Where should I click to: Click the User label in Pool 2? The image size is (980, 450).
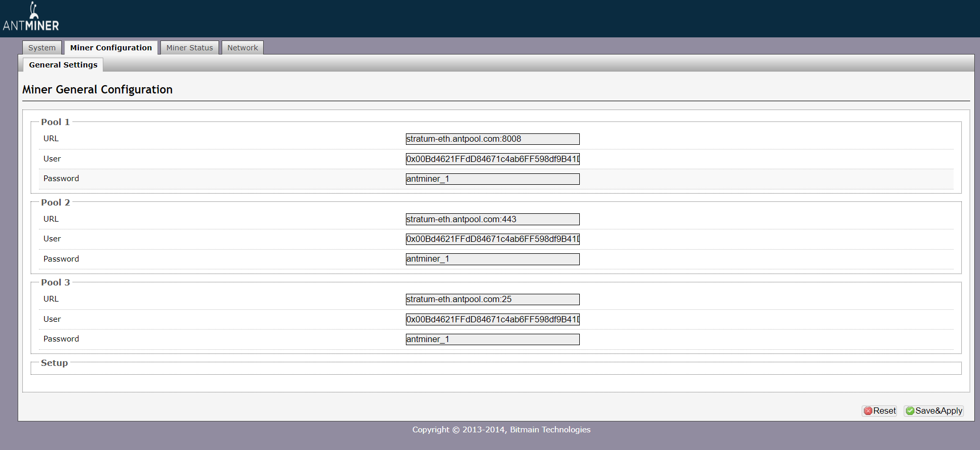(52, 239)
